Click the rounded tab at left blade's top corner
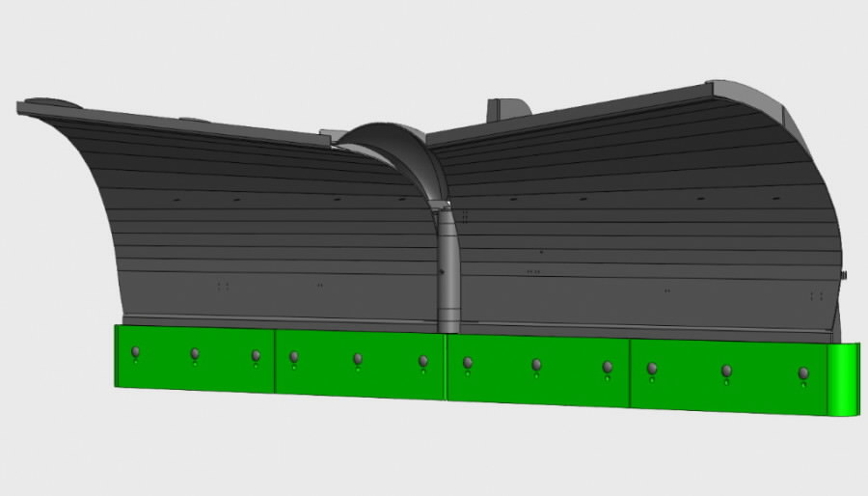Screen dimensions: 868x496 pyautogui.click(x=46, y=101)
